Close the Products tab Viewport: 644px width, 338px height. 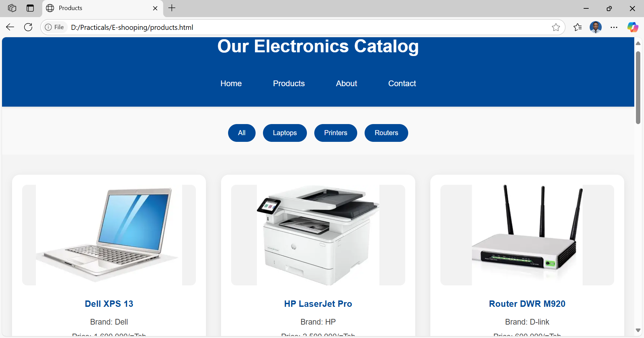coord(155,8)
